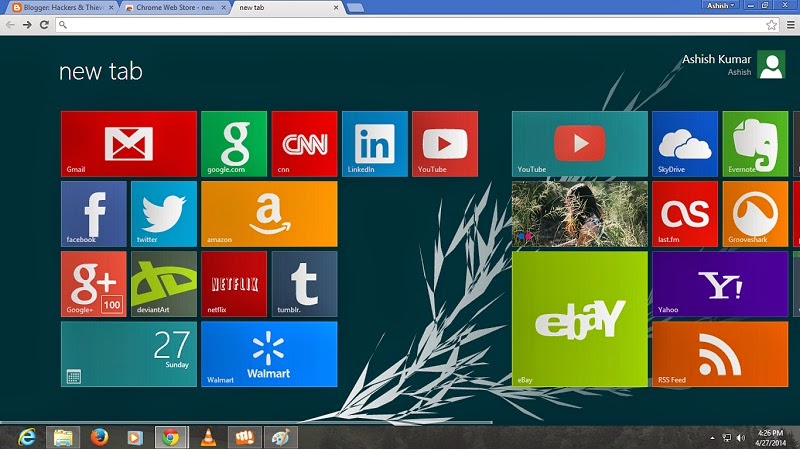This screenshot has height=449, width=800.
Task: Open the orange fist icon in the taskbar
Action: pyautogui.click(x=244, y=437)
